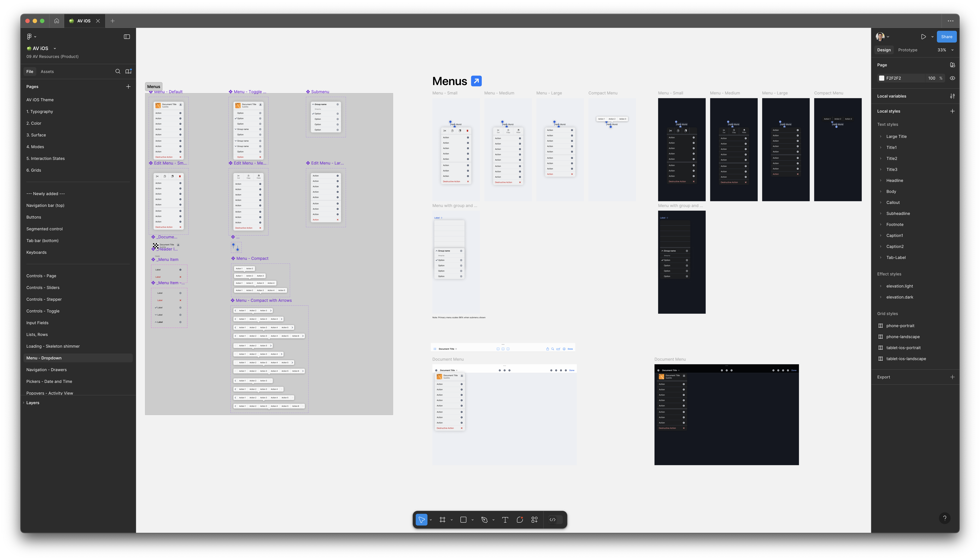Open the help question mark button
980x560 pixels.
tap(945, 518)
